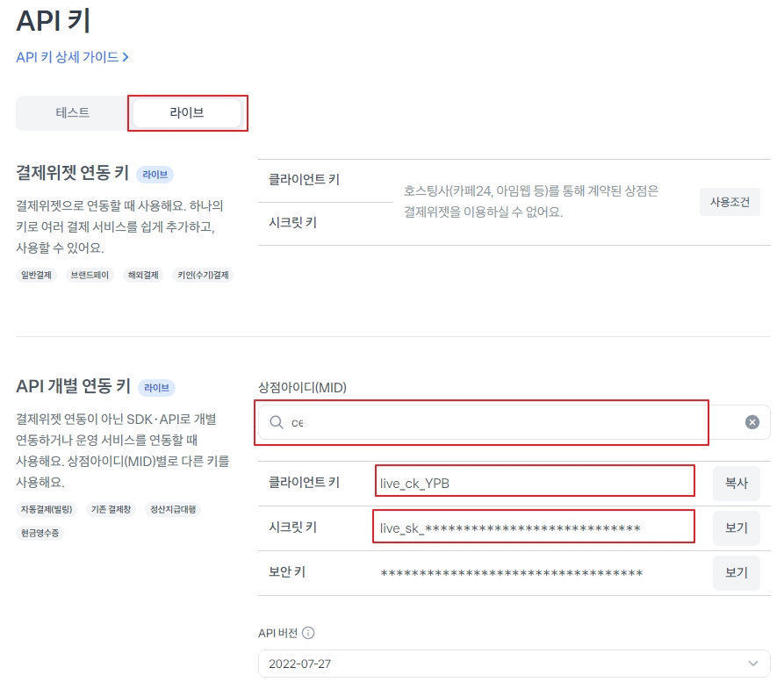Screen dimensions: 784x689
Task: Click 라이브 badge beside 결제위젯 연동 키
Action: pos(155,175)
